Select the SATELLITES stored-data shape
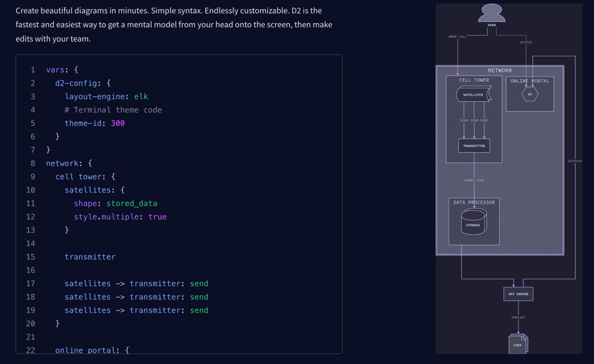 click(x=473, y=94)
